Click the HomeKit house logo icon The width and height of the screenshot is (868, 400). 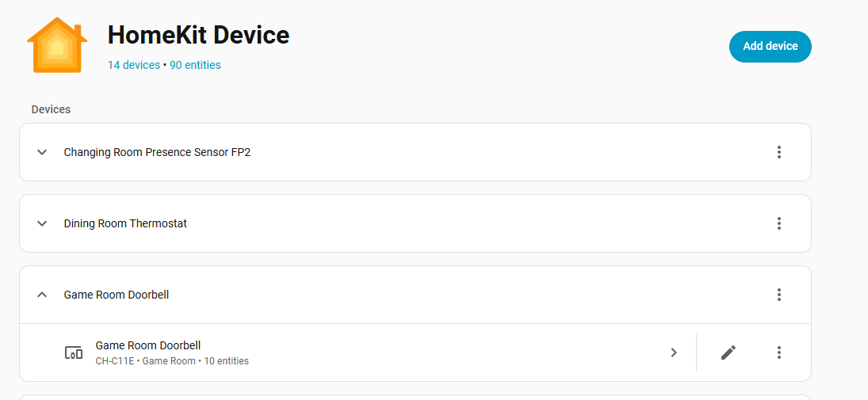56,45
